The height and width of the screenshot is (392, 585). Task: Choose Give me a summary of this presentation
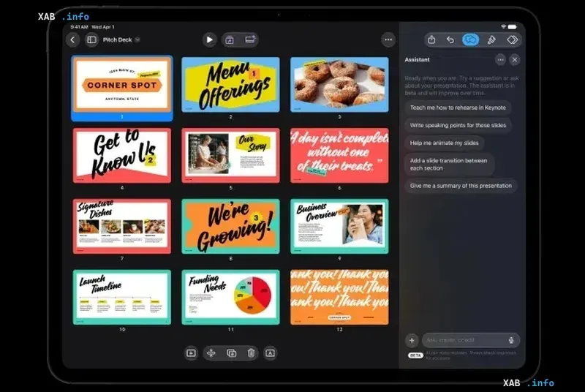[x=461, y=186]
